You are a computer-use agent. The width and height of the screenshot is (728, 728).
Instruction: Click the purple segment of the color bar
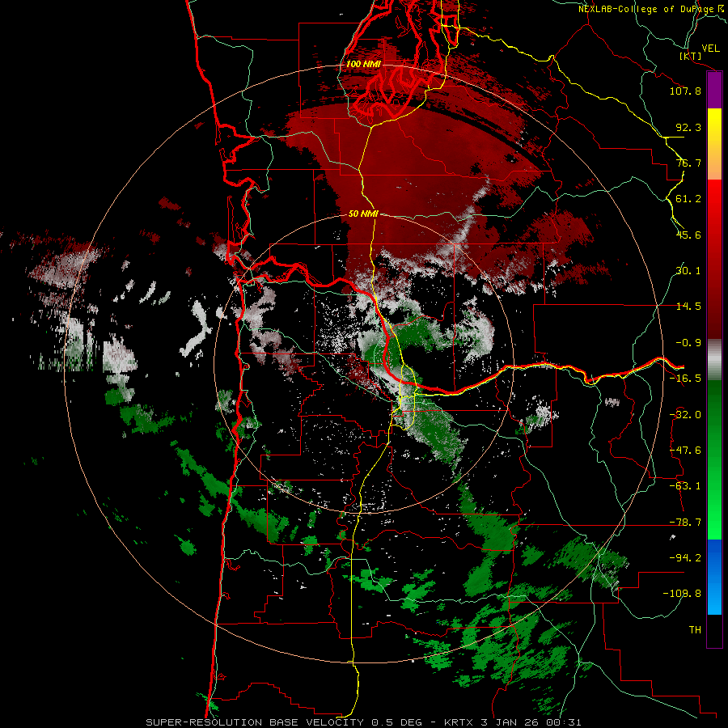(x=714, y=90)
